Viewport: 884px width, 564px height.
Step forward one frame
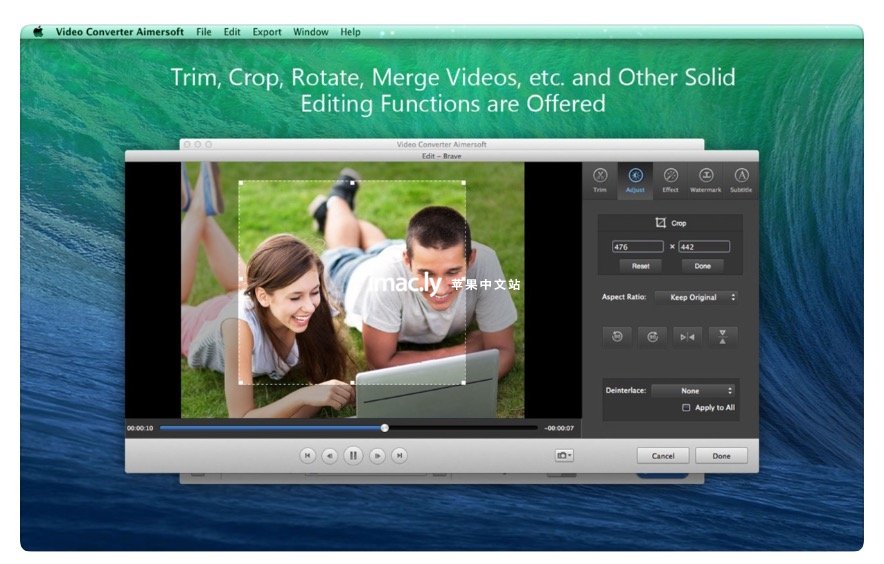377,455
